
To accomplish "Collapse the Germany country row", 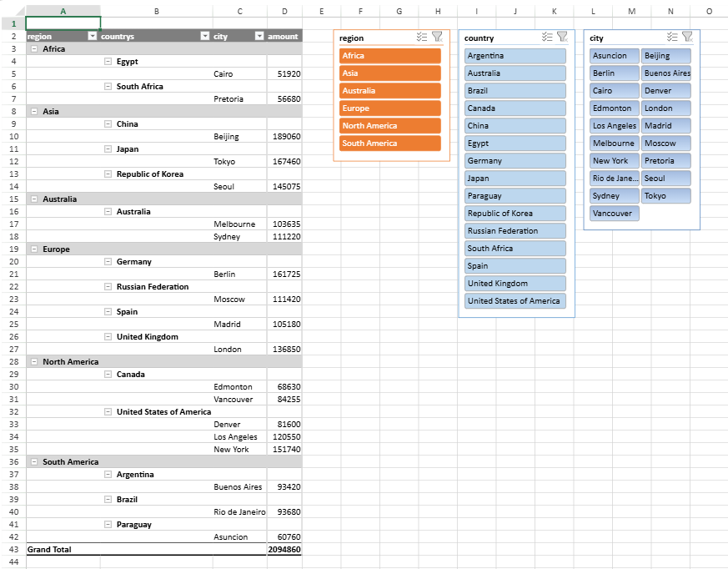I will [108, 261].
